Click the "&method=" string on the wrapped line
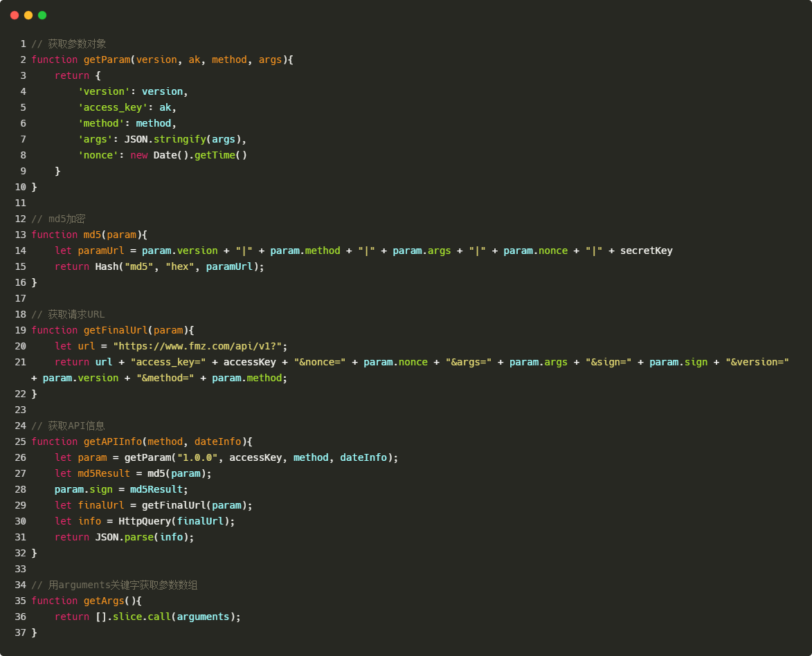Viewport: 812px width, 656px height. [x=165, y=379]
